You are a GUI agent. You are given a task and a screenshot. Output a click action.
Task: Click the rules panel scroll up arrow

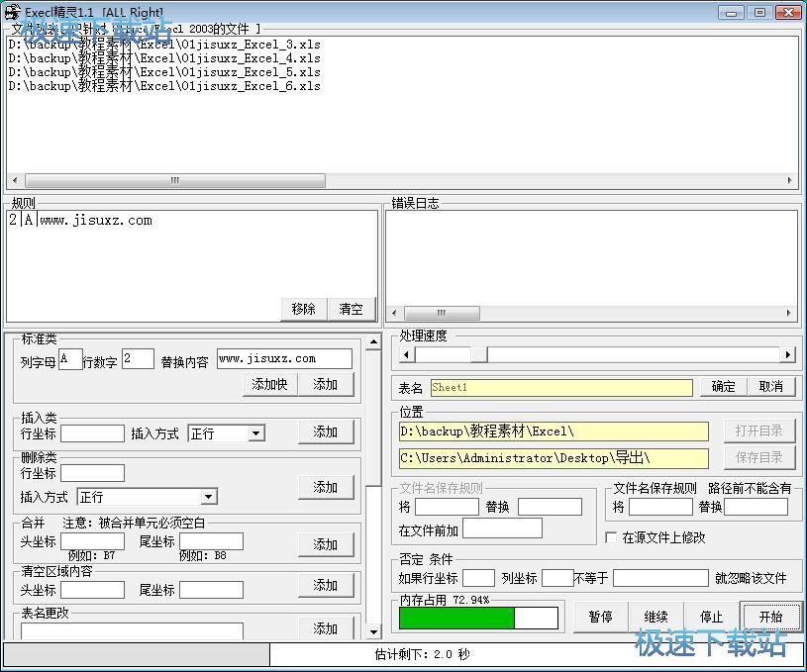(x=373, y=341)
